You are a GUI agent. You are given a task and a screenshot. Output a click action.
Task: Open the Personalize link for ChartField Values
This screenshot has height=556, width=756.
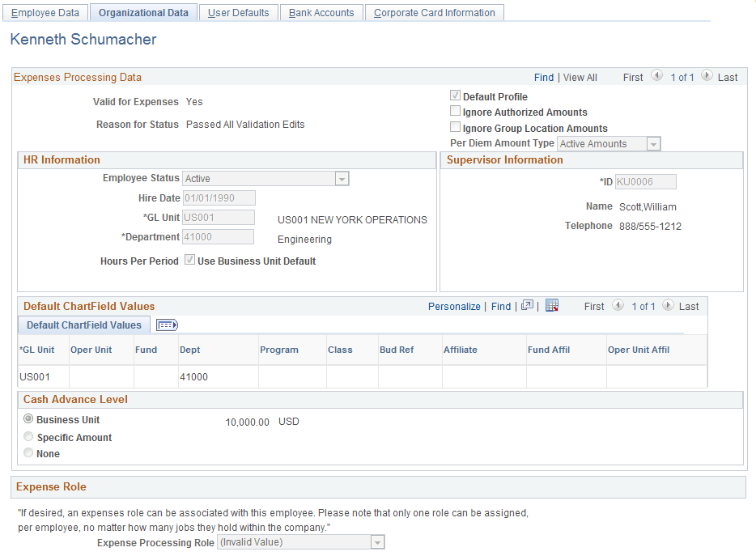(x=455, y=306)
